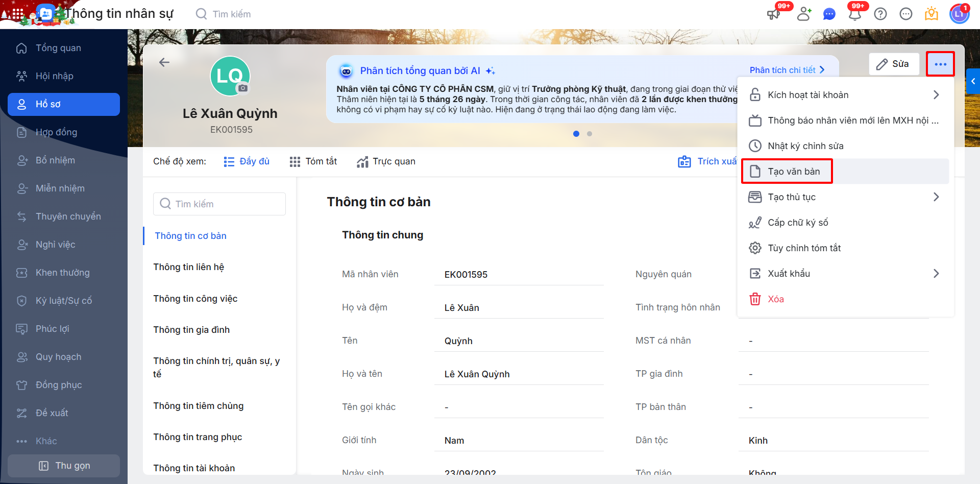This screenshot has width=980, height=484.
Task: Click the Sửa edit button
Action: point(894,64)
